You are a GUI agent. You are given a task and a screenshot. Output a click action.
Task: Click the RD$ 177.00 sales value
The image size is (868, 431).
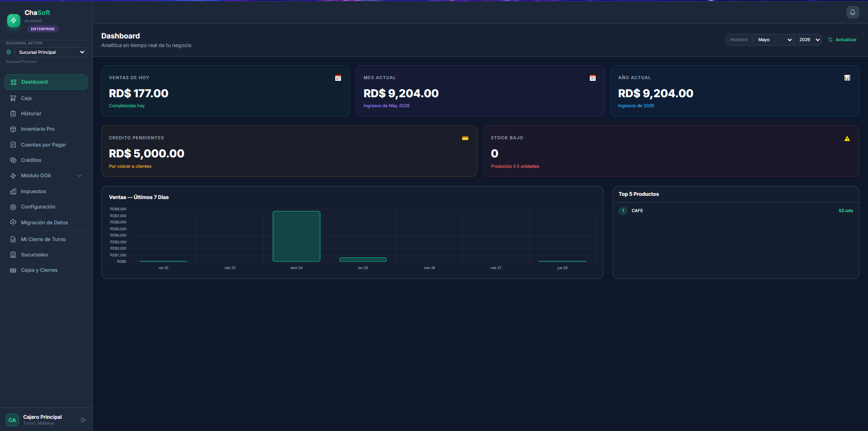[139, 94]
